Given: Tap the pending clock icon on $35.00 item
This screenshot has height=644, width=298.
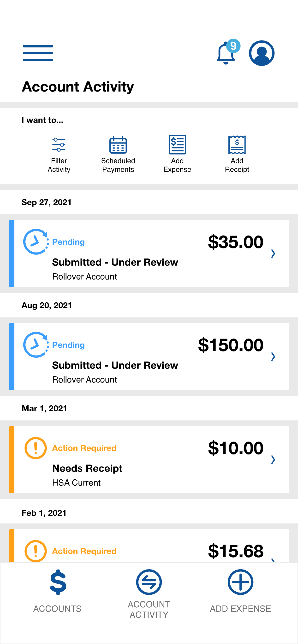Looking at the screenshot, I should 36,241.
